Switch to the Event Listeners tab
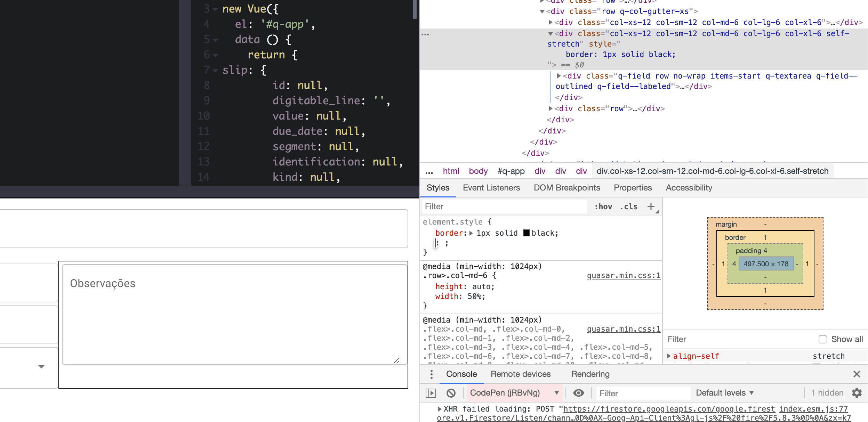This screenshot has height=422, width=868. coord(491,188)
